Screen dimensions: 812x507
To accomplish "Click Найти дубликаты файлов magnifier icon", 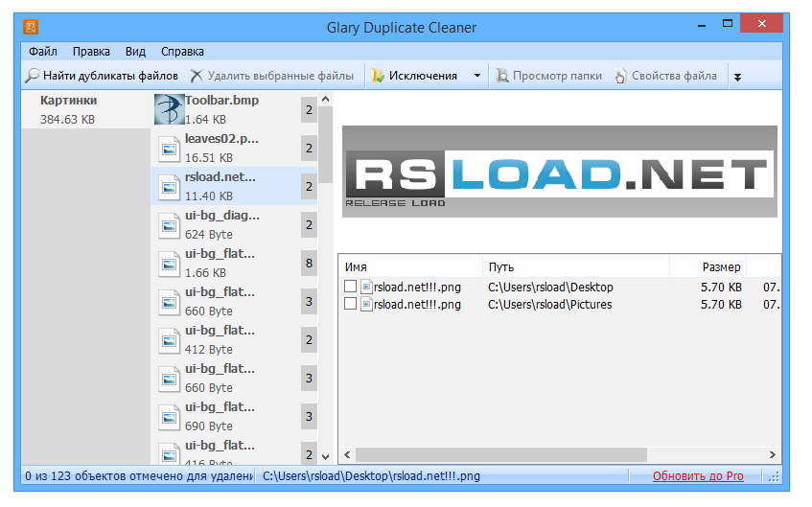I will (32, 76).
